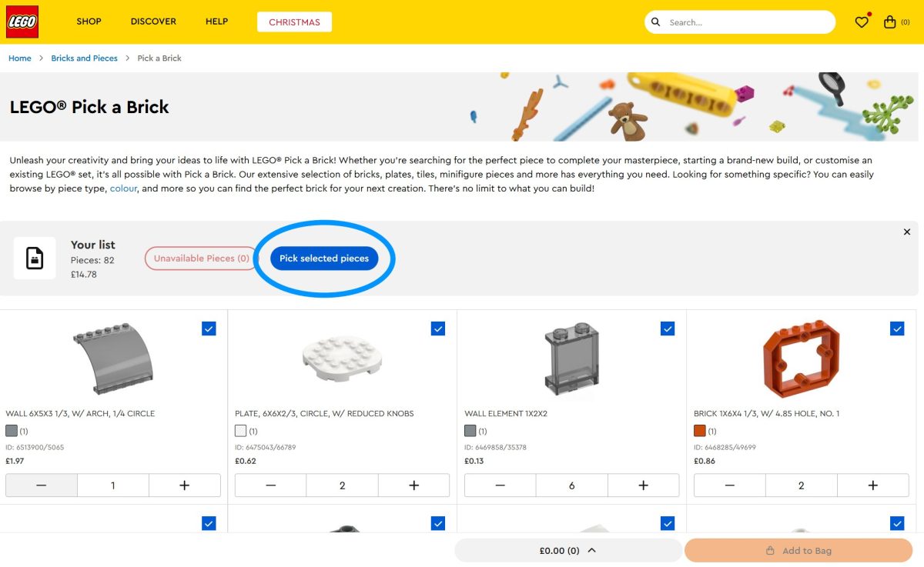
Task: Increase quantity of Wall Element 1x2x2
Action: coord(644,485)
